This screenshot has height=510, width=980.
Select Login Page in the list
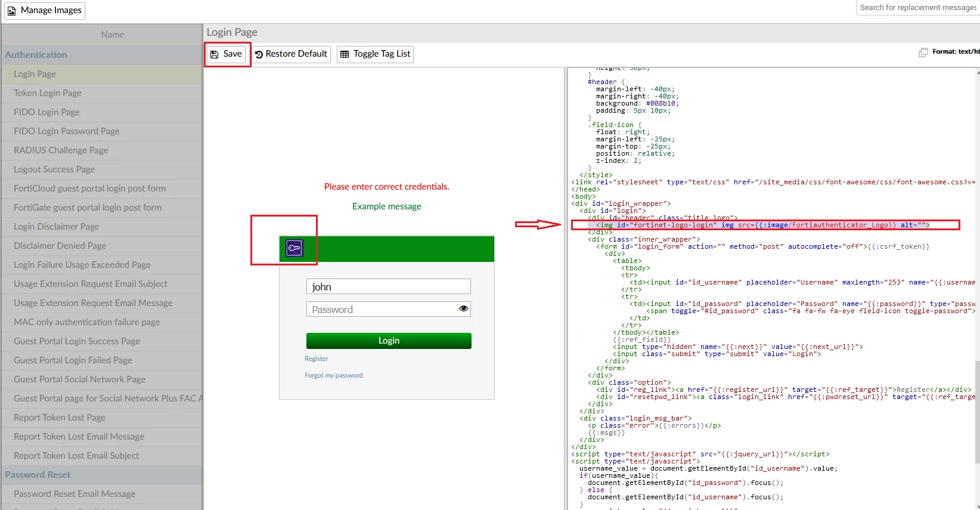coord(102,74)
